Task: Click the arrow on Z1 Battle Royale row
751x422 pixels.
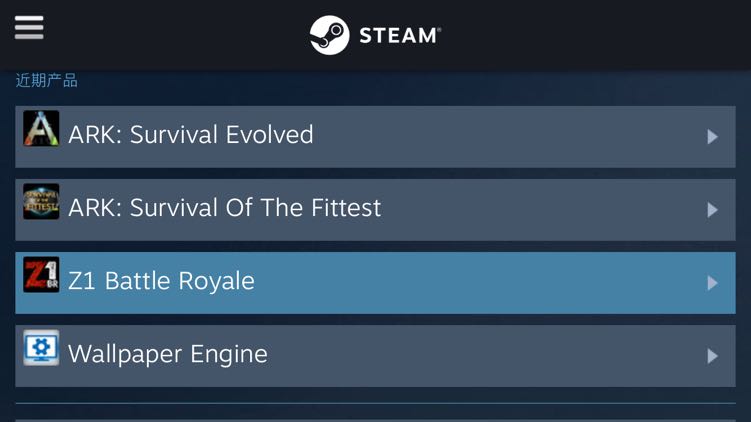Action: 712,283
